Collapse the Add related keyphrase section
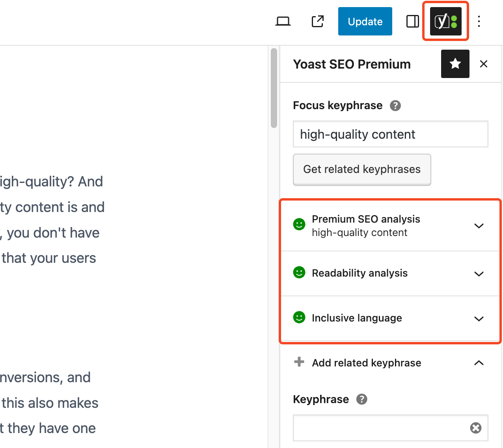Viewport: 503px width, 448px height. 479,363
